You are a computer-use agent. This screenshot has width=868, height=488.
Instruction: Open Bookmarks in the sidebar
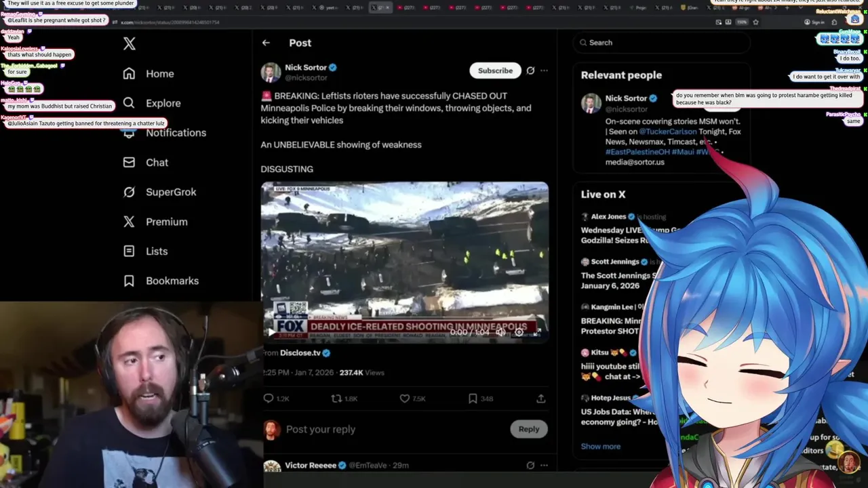tap(161, 281)
